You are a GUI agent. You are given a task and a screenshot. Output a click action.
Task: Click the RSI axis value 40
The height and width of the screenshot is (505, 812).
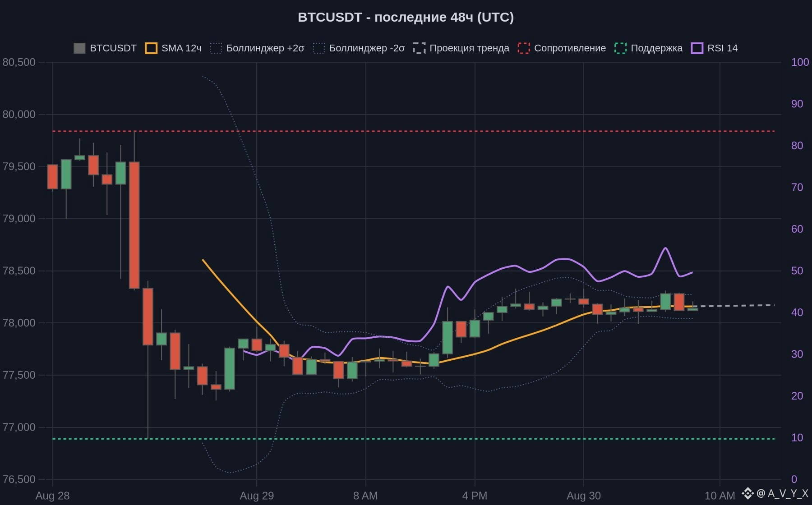click(797, 312)
